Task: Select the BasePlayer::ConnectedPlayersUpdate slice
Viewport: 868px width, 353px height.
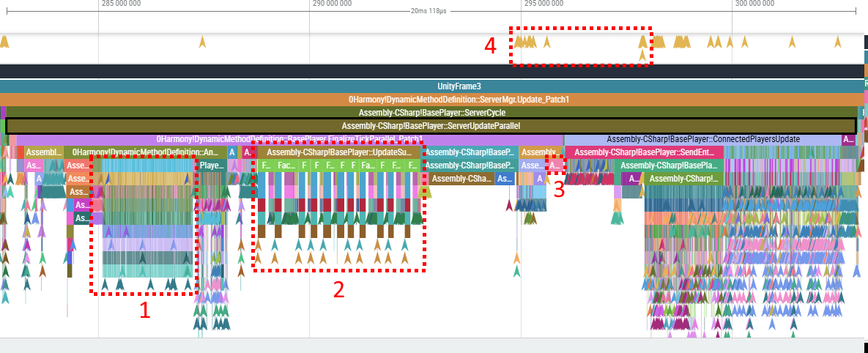Action: [702, 139]
